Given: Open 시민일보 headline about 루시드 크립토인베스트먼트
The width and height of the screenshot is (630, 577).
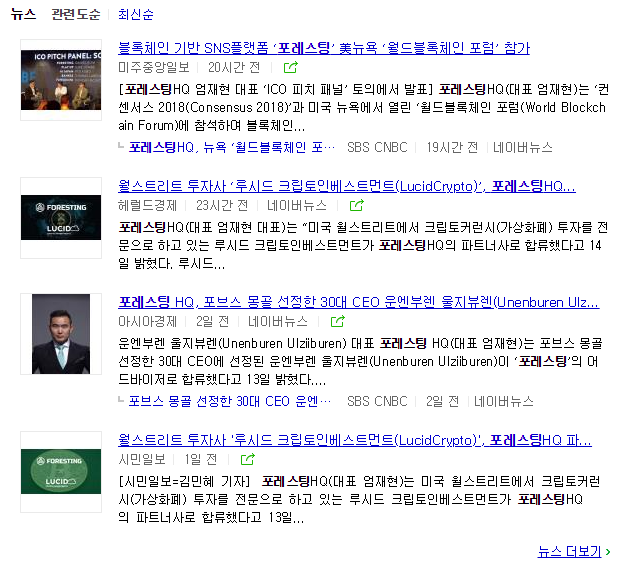Looking at the screenshot, I should (355, 440).
